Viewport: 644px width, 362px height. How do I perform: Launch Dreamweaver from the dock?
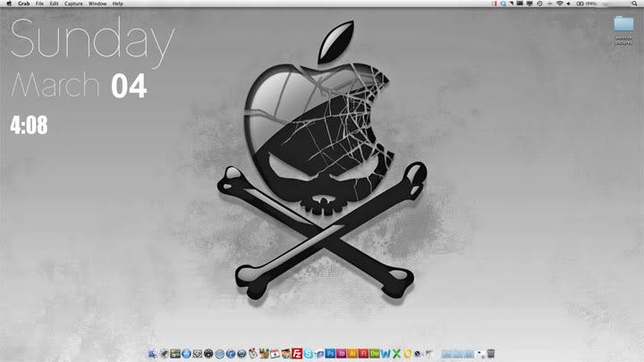coord(375,353)
